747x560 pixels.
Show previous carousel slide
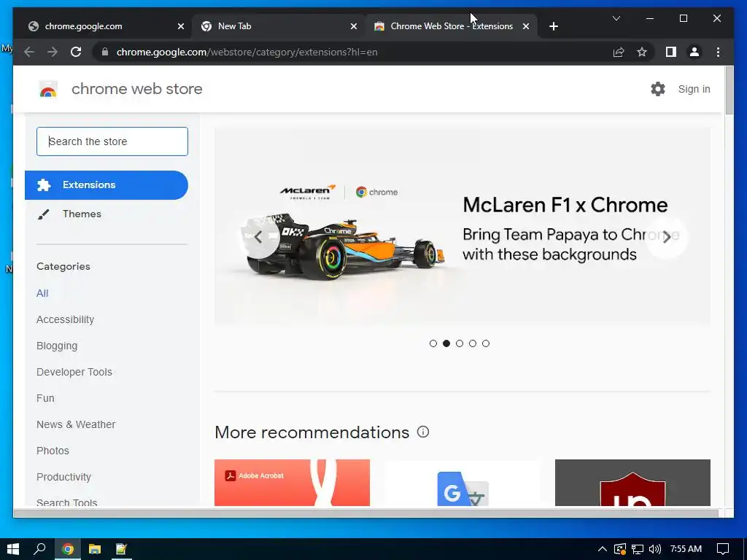[258, 237]
